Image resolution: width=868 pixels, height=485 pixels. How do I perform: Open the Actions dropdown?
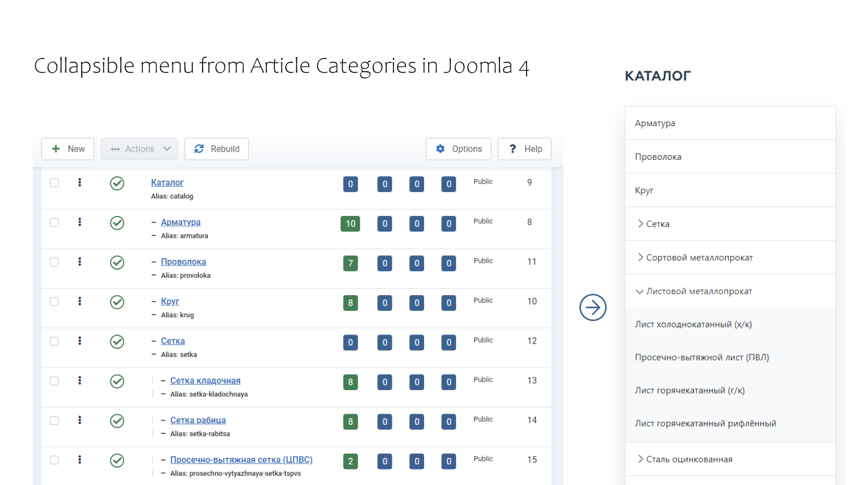pyautogui.click(x=139, y=149)
